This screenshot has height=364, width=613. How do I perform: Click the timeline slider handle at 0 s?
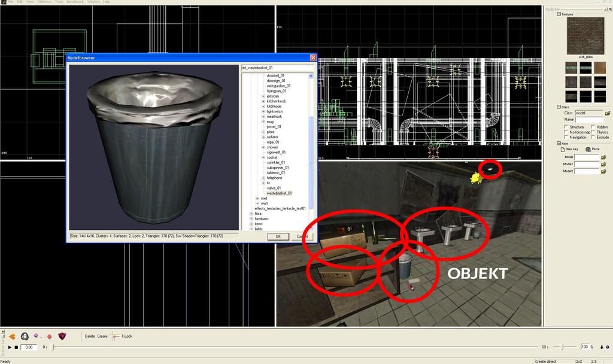tap(53, 347)
